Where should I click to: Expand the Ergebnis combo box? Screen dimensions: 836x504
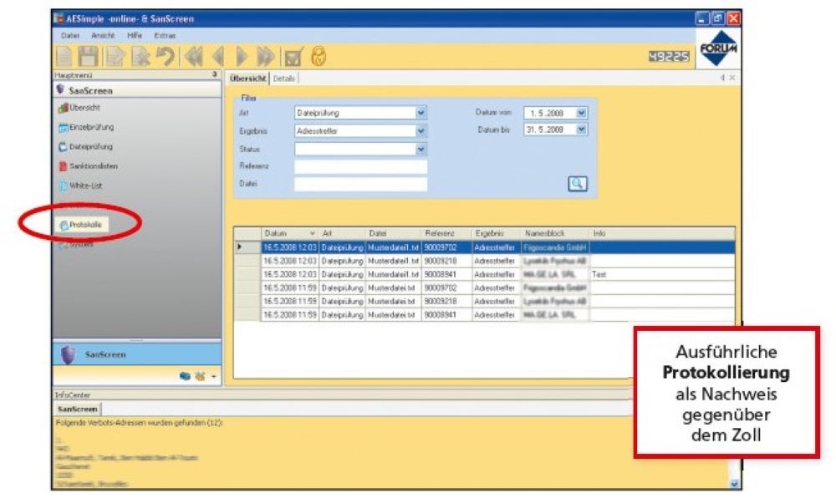point(421,131)
